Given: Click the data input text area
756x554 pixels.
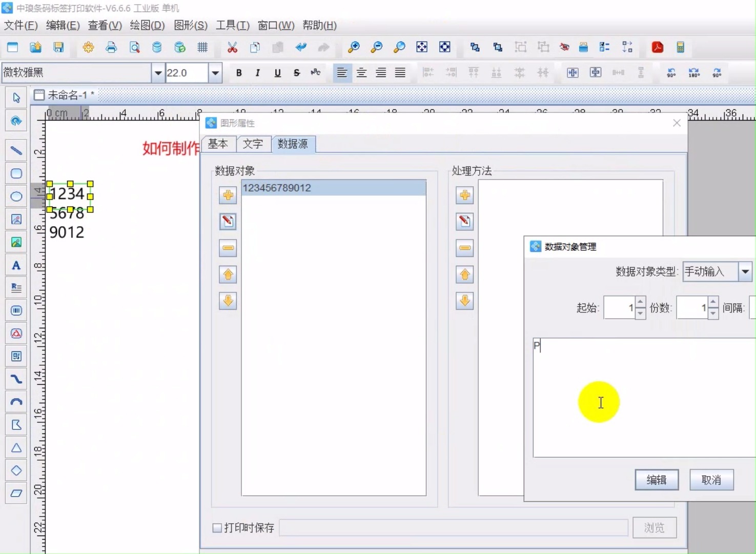Looking at the screenshot, I should tap(644, 397).
